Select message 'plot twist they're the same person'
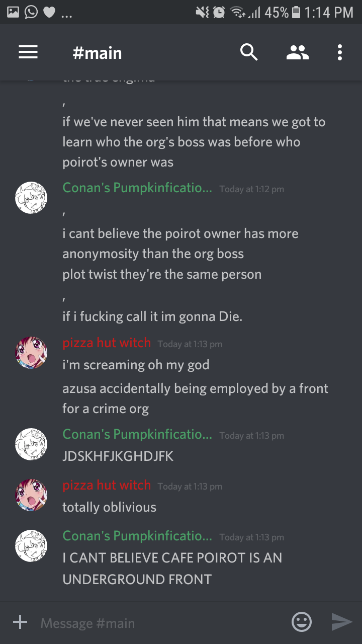The height and width of the screenshot is (644, 362). [162, 275]
